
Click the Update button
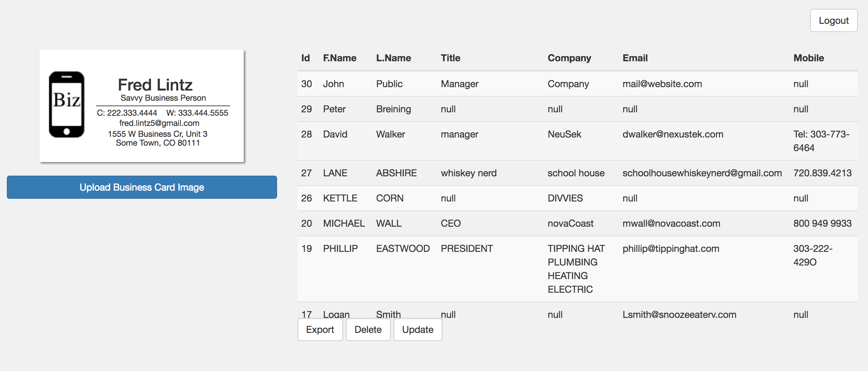click(x=418, y=329)
